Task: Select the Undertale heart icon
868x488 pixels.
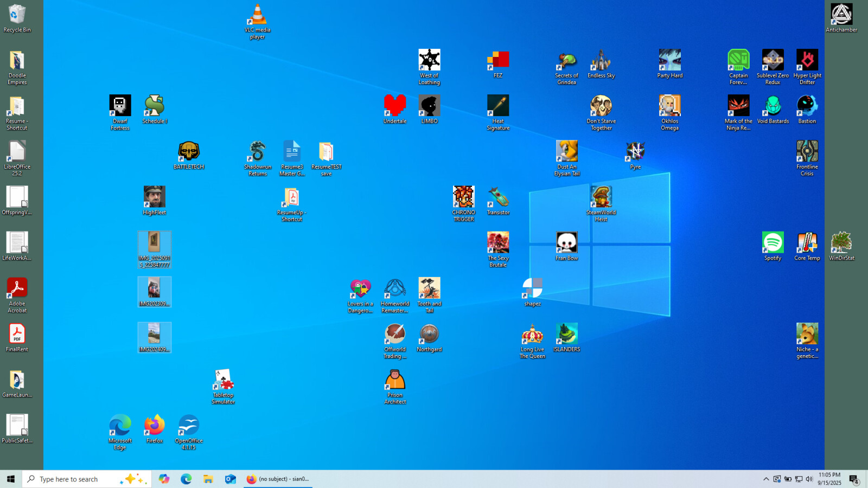Action: tap(395, 106)
